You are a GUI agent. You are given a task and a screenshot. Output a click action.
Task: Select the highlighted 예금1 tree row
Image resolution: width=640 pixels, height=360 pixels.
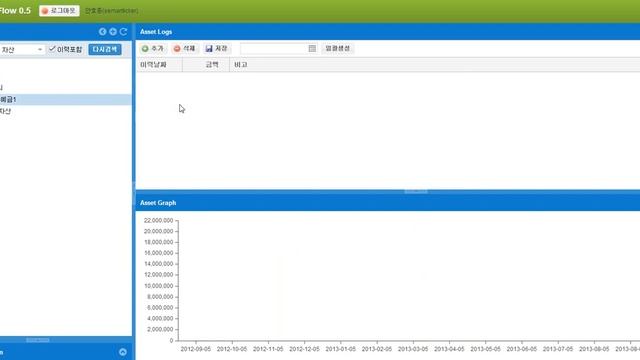[x=65, y=100]
